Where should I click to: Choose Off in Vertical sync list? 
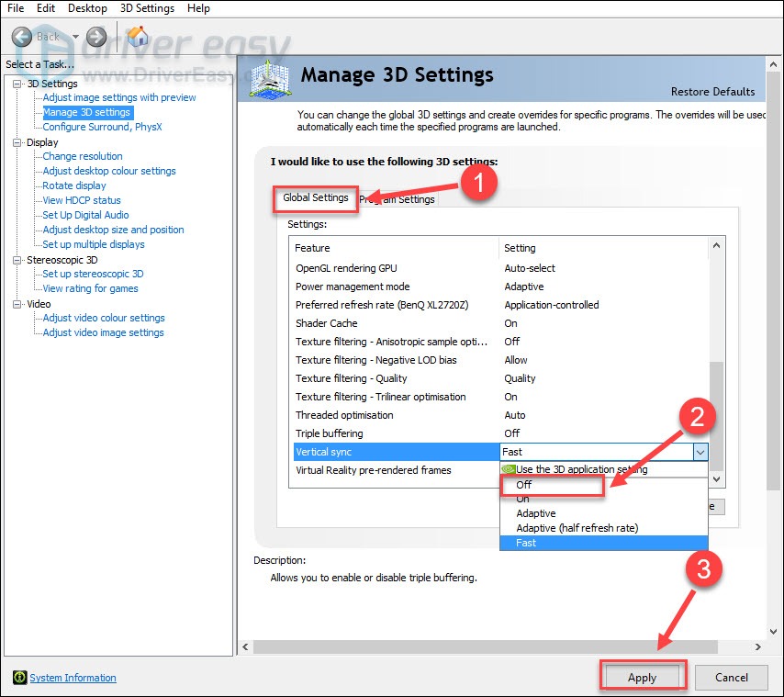524,484
